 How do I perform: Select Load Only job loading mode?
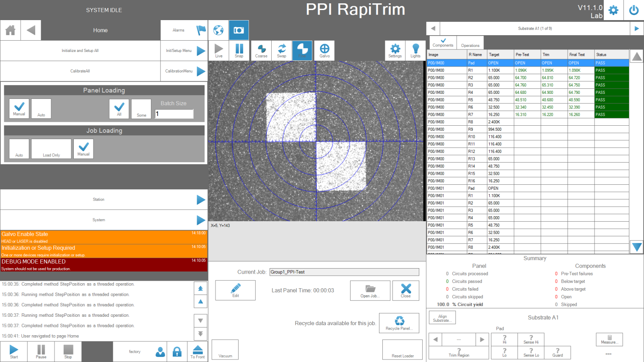pyautogui.click(x=51, y=149)
